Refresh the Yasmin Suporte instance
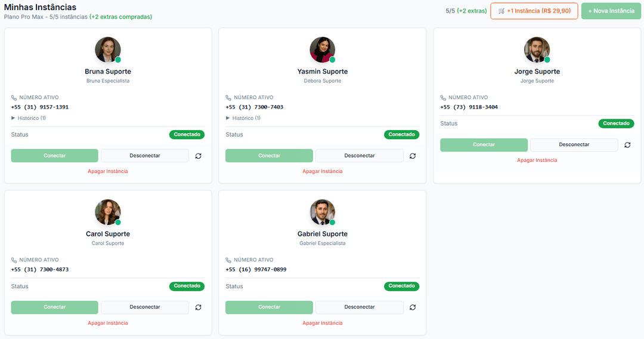 (x=413, y=156)
